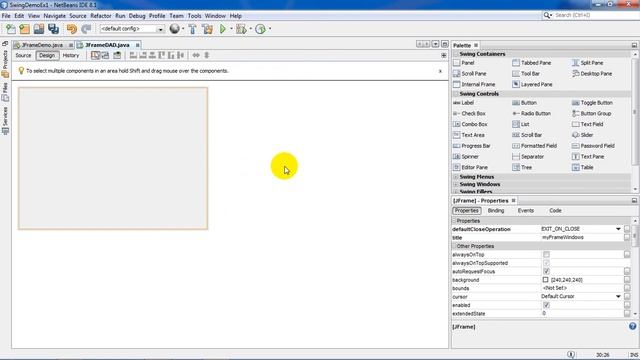Open the cursor property dropdown
640x360 pixels.
tap(618, 297)
